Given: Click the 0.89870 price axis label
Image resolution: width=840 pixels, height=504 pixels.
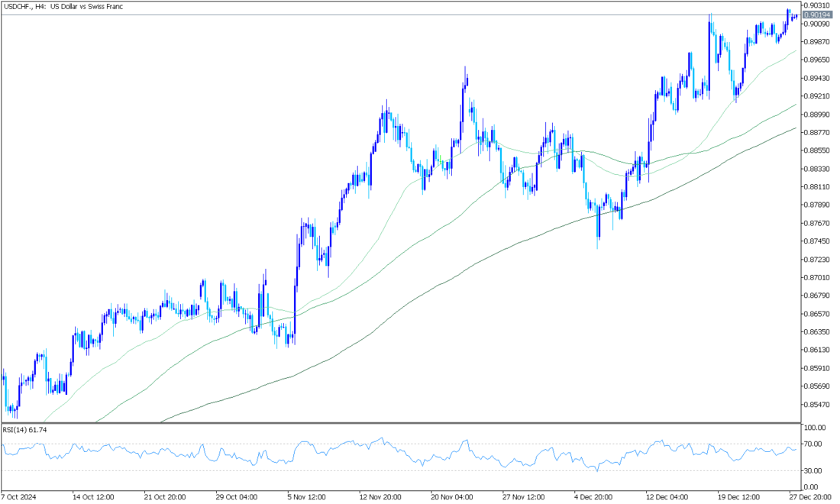Looking at the screenshot, I should (x=816, y=42).
